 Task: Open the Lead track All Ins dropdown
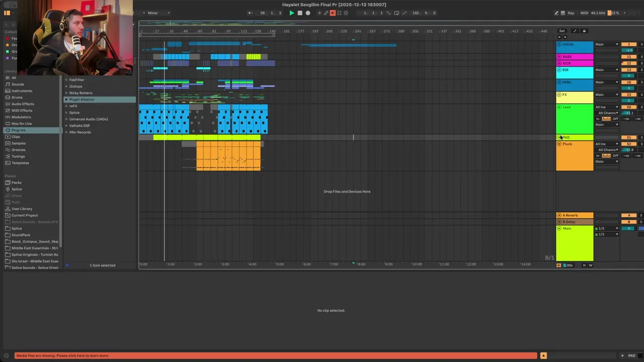(607, 107)
